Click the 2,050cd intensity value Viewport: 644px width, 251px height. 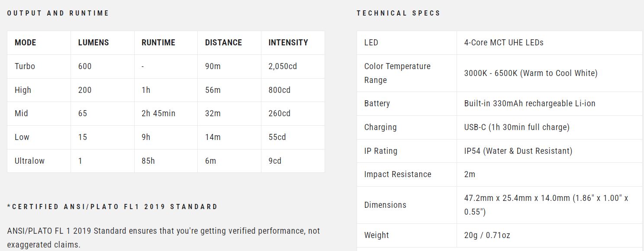pyautogui.click(x=283, y=67)
